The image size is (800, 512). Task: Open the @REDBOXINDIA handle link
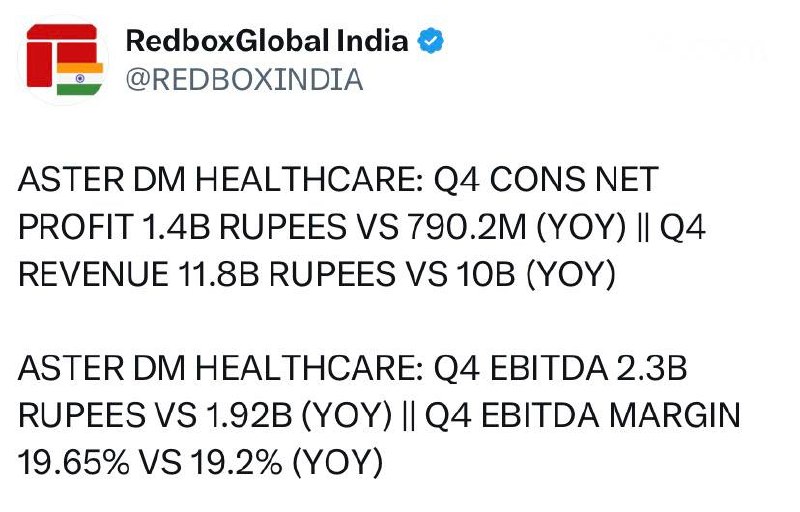244,80
